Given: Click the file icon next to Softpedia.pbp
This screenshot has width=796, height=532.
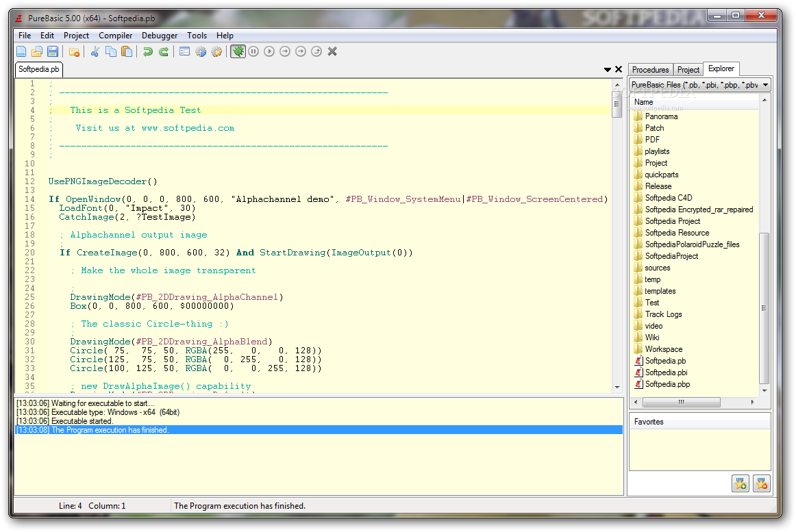Looking at the screenshot, I should (x=638, y=384).
